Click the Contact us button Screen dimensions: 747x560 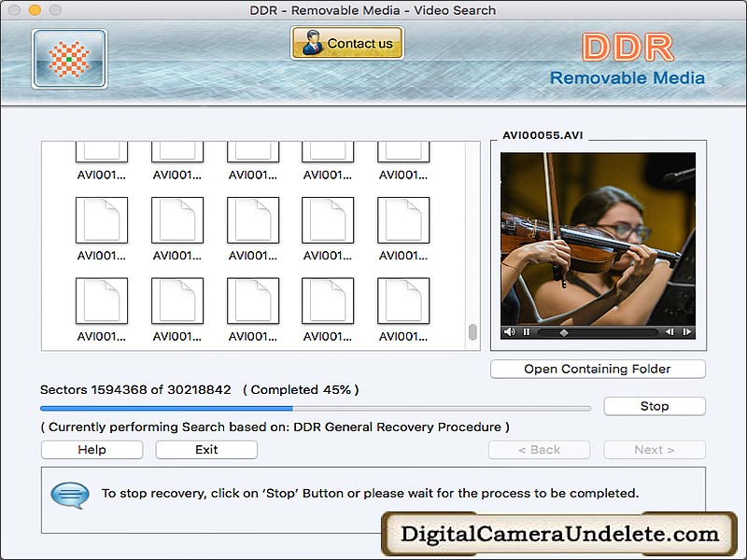pyautogui.click(x=347, y=43)
